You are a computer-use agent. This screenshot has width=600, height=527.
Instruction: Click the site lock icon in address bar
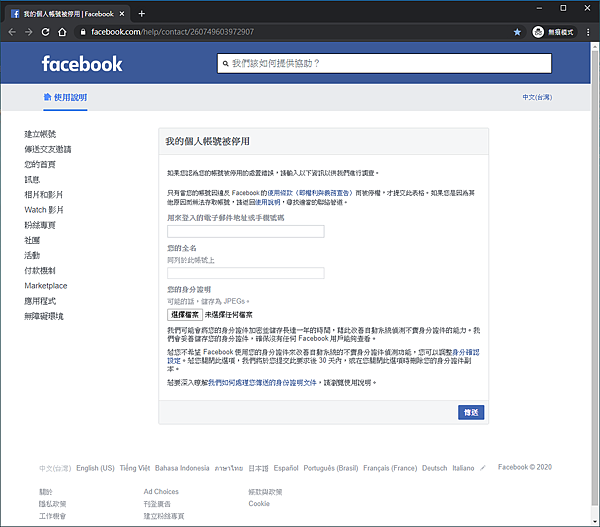83,32
